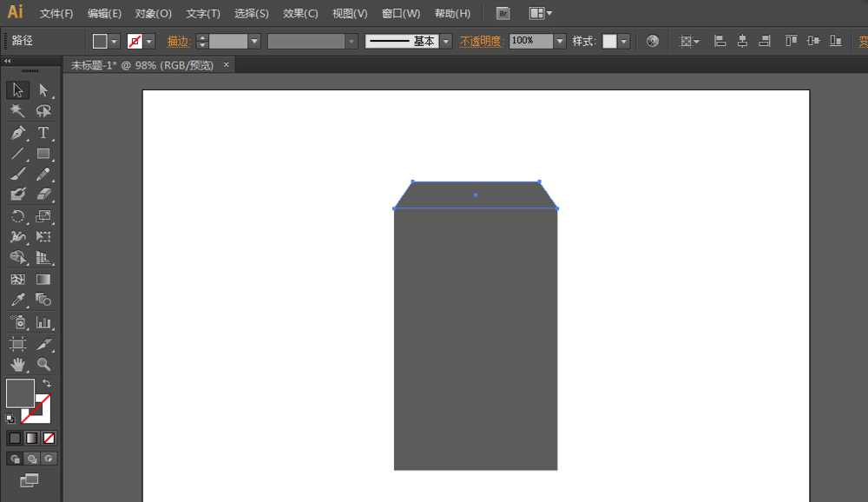
Task: Grab the Paintbrush tool
Action: click(x=17, y=174)
